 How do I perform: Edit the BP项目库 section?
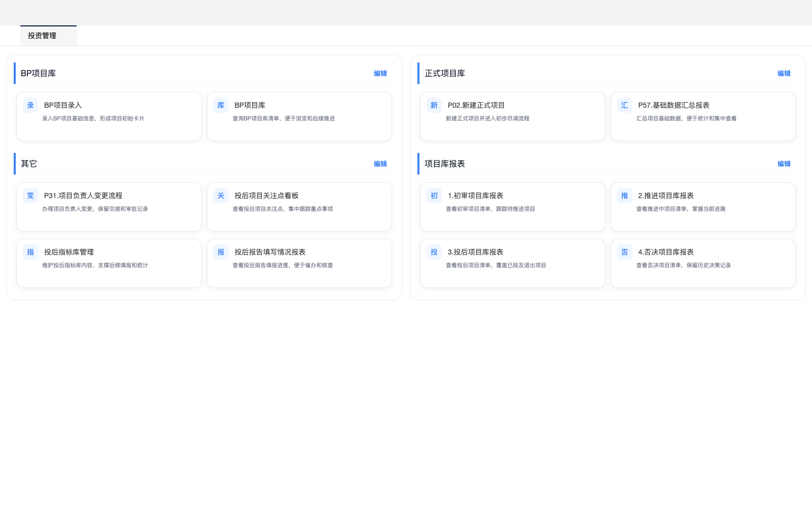(x=380, y=73)
